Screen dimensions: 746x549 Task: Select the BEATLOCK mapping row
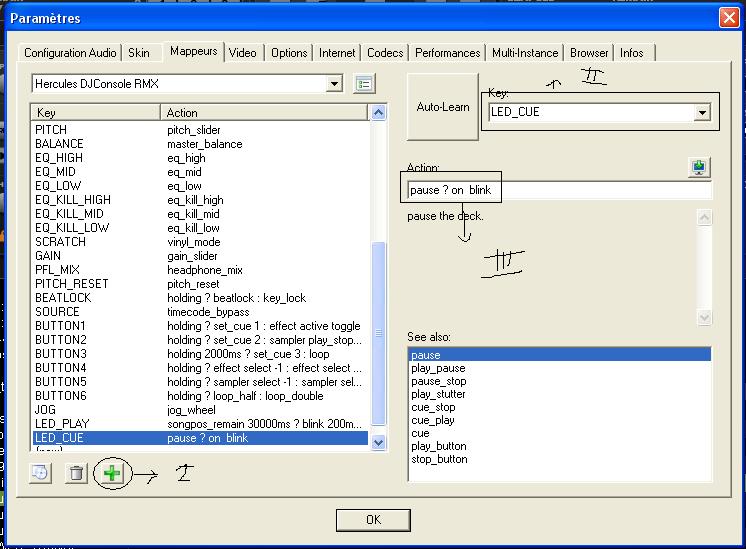(x=200, y=298)
